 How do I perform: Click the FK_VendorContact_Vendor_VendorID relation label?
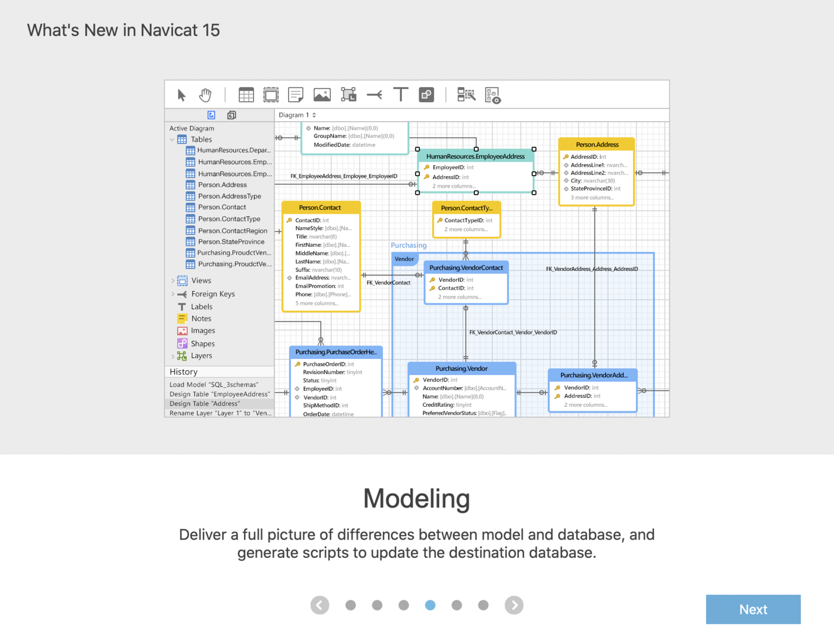513,332
